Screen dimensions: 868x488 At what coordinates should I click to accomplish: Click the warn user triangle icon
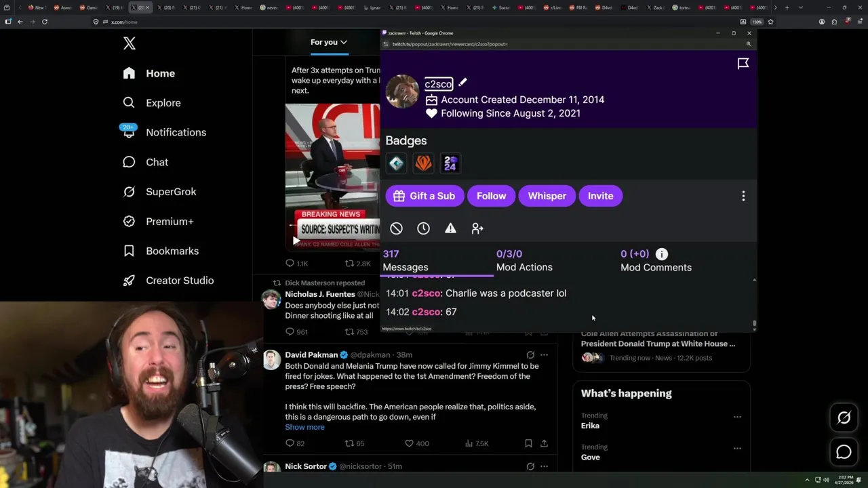(450, 228)
